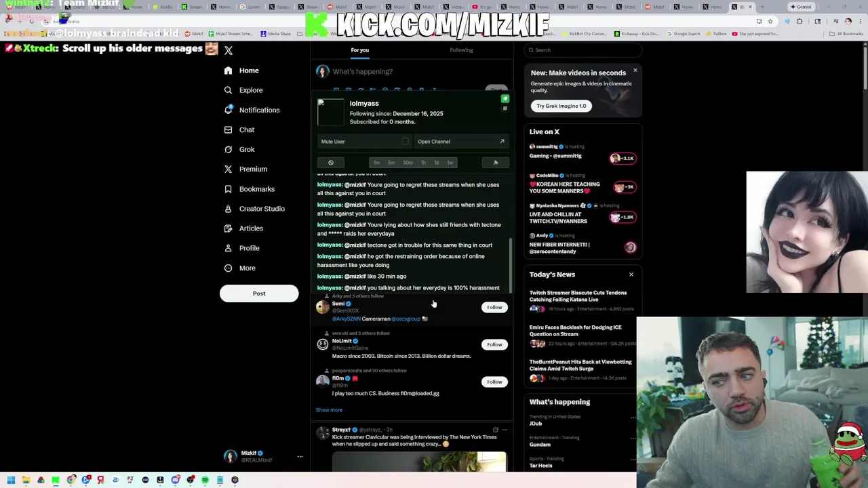Open Emiru Faces Backlash news story
This screenshot has height=488, width=868.
point(583,335)
